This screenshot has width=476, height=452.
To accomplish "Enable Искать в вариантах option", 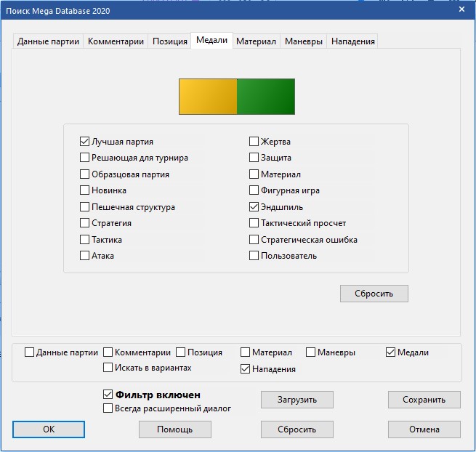I will [x=108, y=368].
